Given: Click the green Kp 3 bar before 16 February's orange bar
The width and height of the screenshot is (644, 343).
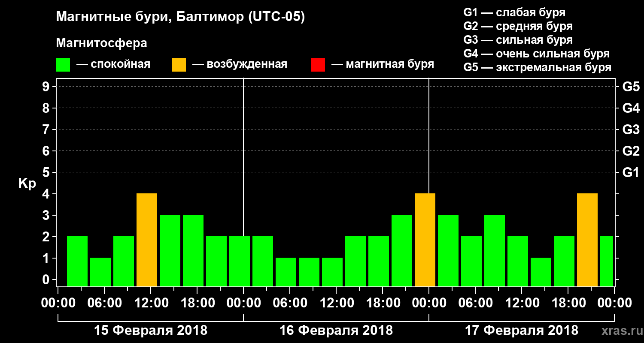Looking at the screenshot, I should [402, 250].
